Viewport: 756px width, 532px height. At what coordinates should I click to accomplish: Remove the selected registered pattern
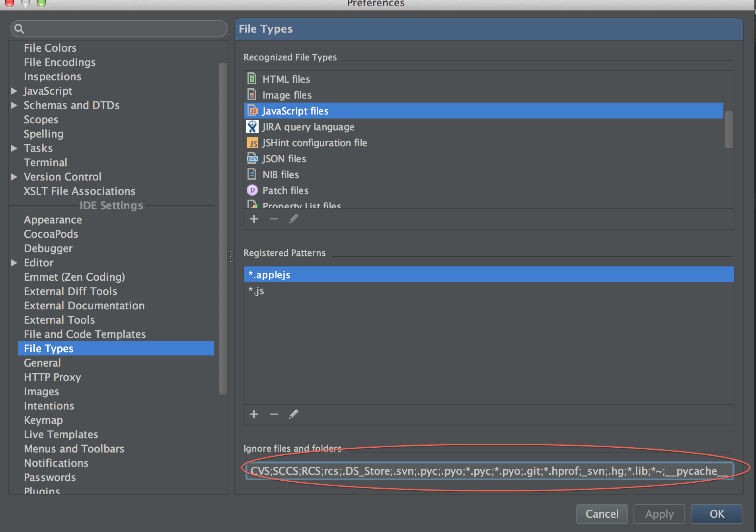(x=274, y=414)
